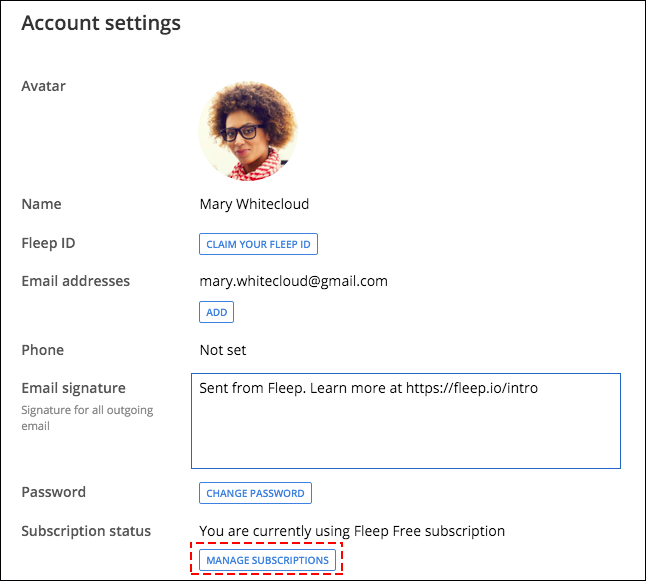Screen dimensions: 646x581
Task: Click the Fleep ID label
Action: (x=48, y=243)
